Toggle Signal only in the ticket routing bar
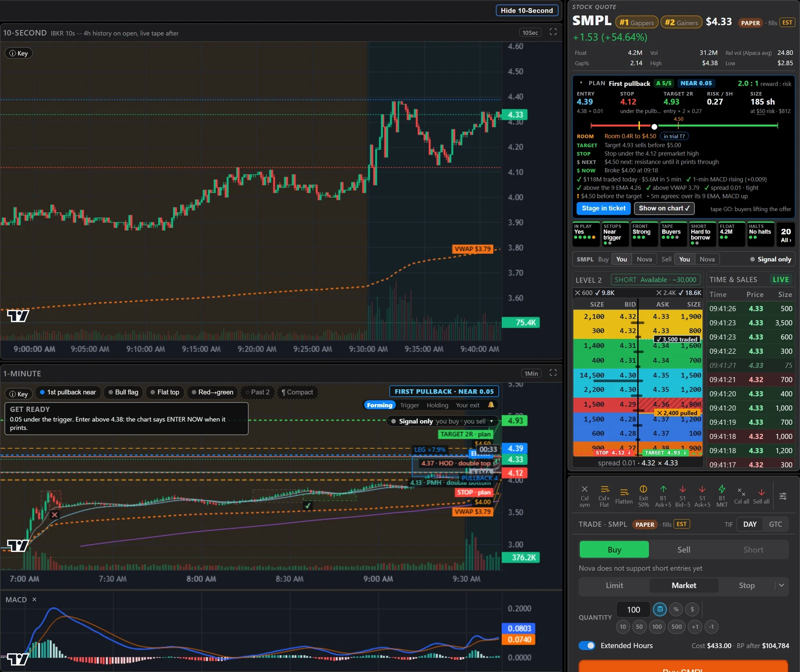 click(x=771, y=259)
